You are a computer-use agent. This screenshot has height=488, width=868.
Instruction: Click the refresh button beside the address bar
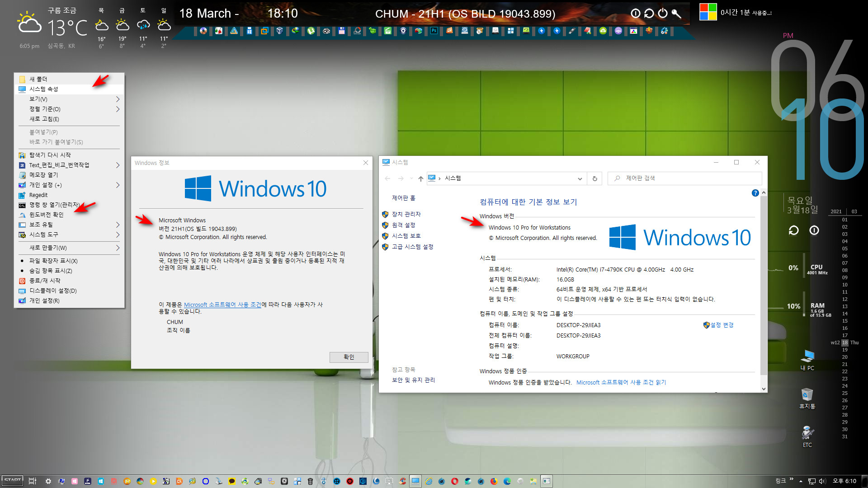[594, 178]
